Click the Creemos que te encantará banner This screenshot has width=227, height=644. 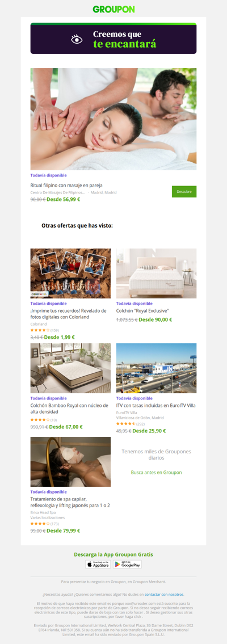(x=113, y=39)
